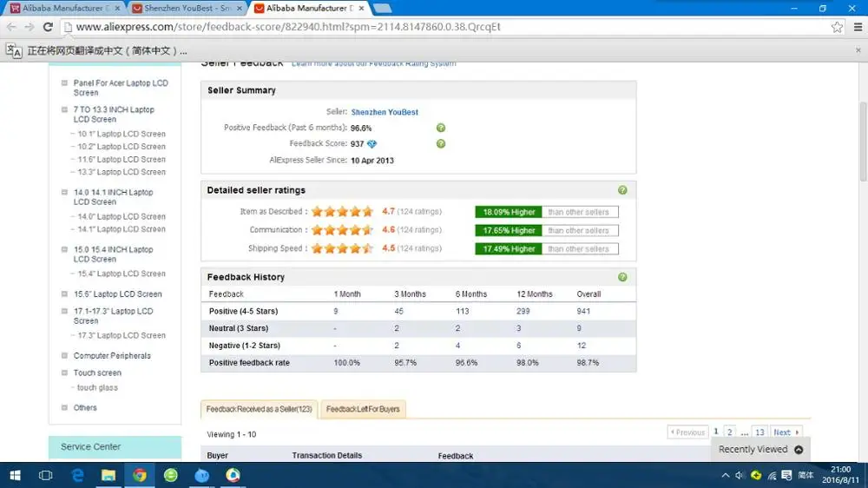The image size is (868, 488).
Task: Open 15.4" Laptop LCD Screen link
Action: pos(122,274)
